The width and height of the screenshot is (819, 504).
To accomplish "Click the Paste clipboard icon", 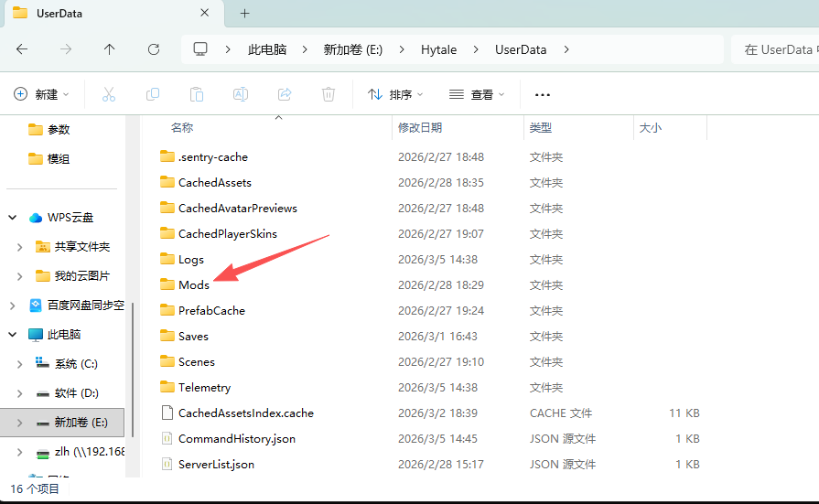I will point(197,94).
